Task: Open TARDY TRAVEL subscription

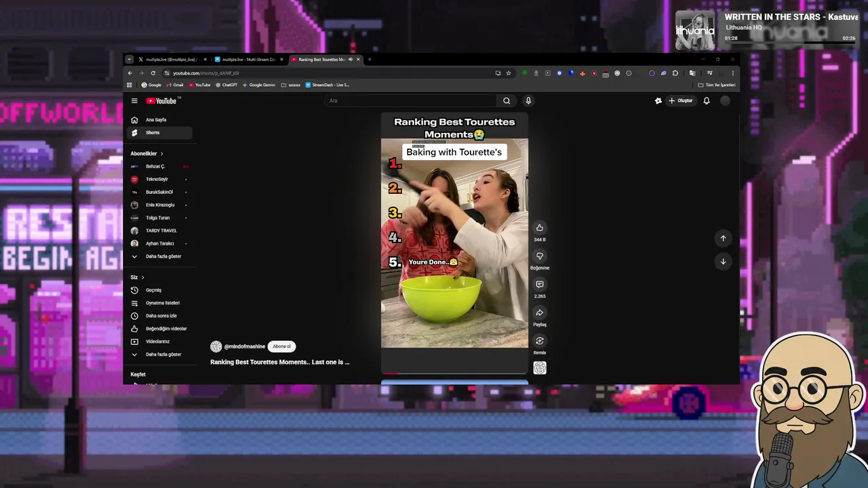Action: pyautogui.click(x=160, y=231)
